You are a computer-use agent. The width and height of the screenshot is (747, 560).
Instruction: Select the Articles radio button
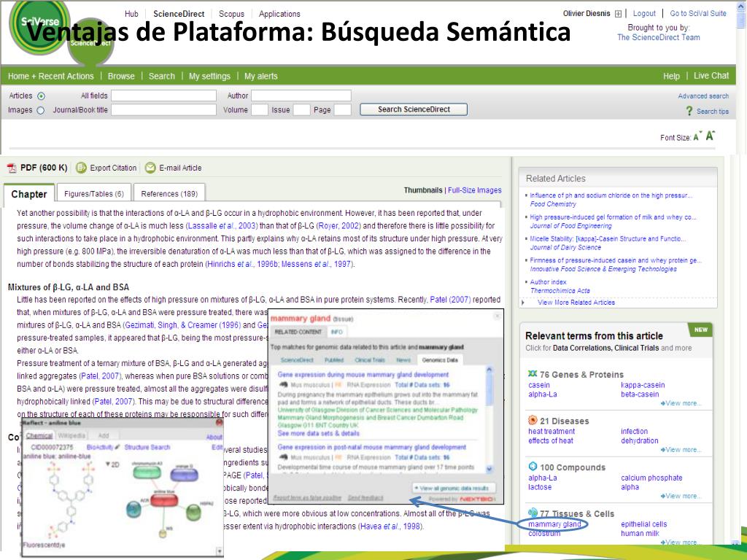pyautogui.click(x=41, y=96)
